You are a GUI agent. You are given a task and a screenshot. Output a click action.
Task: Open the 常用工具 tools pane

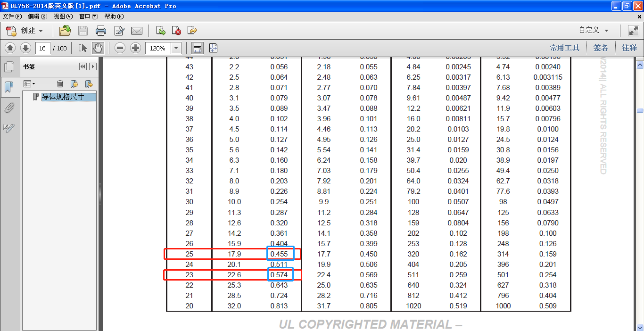[x=564, y=48]
